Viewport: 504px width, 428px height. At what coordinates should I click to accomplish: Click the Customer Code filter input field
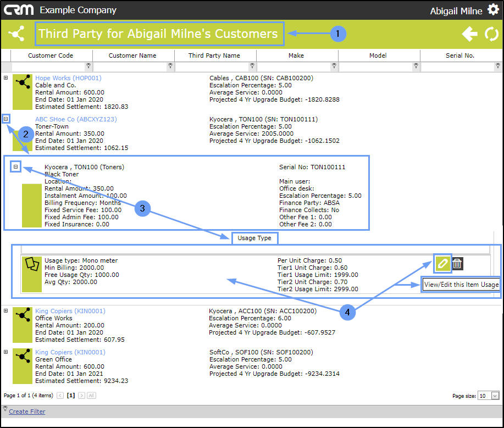48,66
